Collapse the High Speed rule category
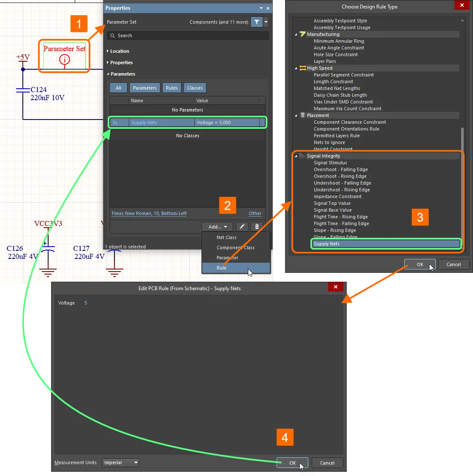Viewport: 473px width, 476px height. (296, 68)
